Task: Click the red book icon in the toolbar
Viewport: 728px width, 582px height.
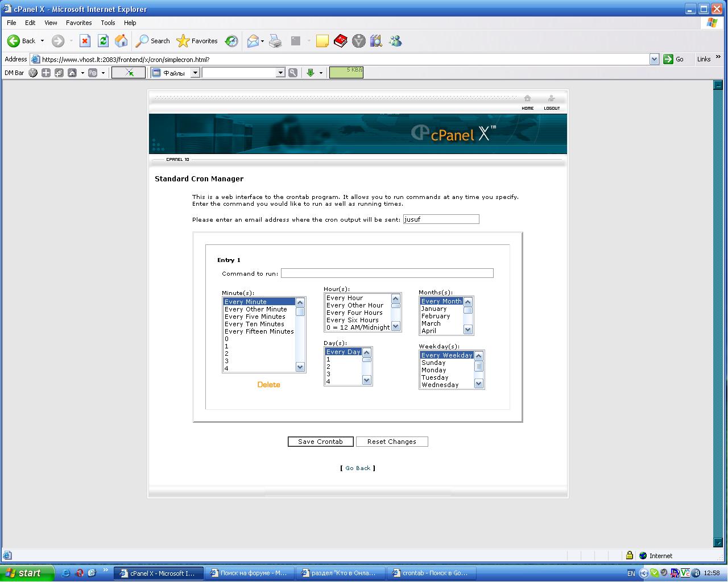Action: (340, 41)
